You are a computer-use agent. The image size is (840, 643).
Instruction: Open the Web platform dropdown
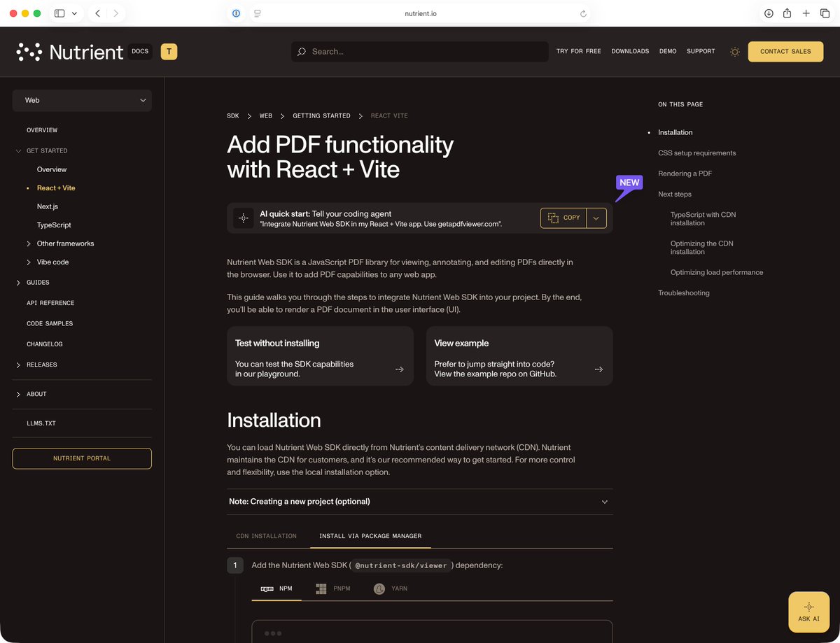(x=82, y=100)
